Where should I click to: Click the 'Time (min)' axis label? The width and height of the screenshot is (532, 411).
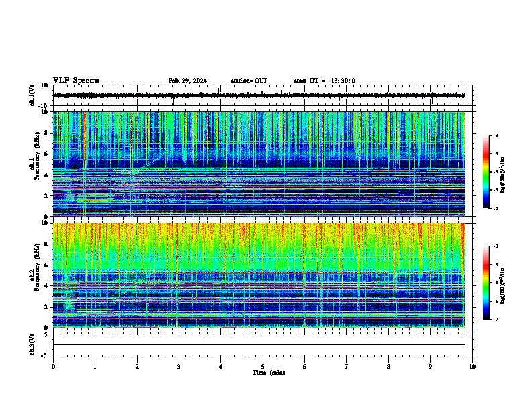click(269, 373)
